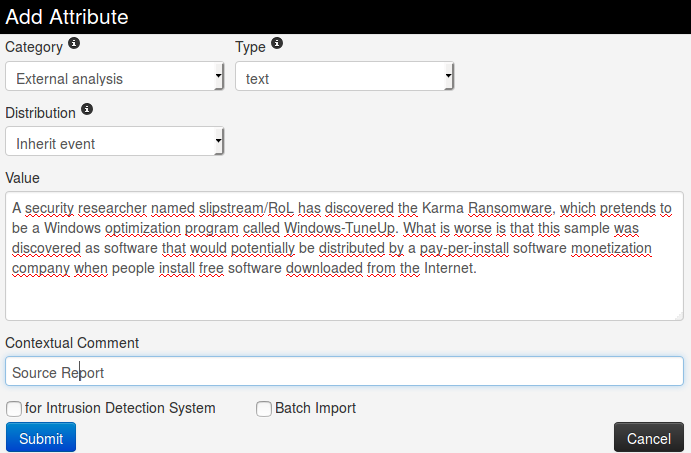Screen dimensions: 691x453
Task: Click the Batch Import label text
Action: 315,408
